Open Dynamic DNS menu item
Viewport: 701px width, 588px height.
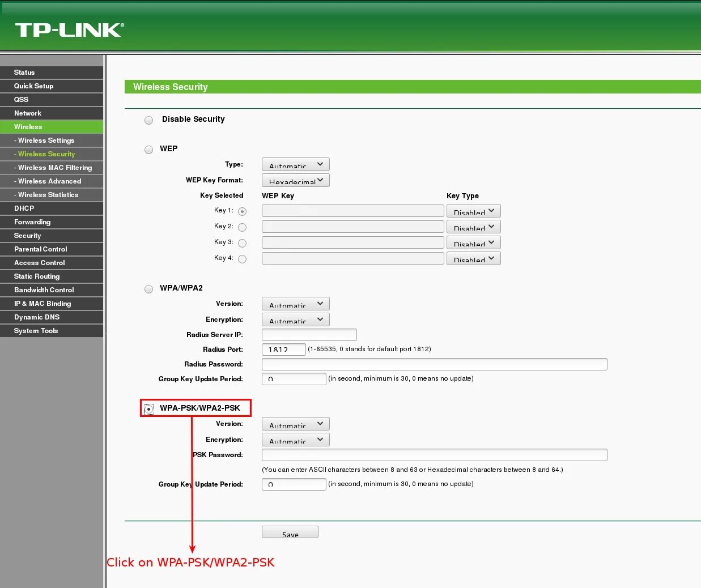[52, 317]
